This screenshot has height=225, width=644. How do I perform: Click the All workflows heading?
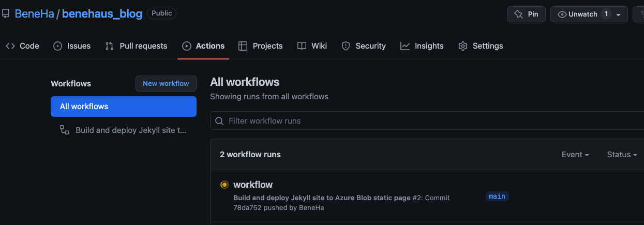coord(245,82)
